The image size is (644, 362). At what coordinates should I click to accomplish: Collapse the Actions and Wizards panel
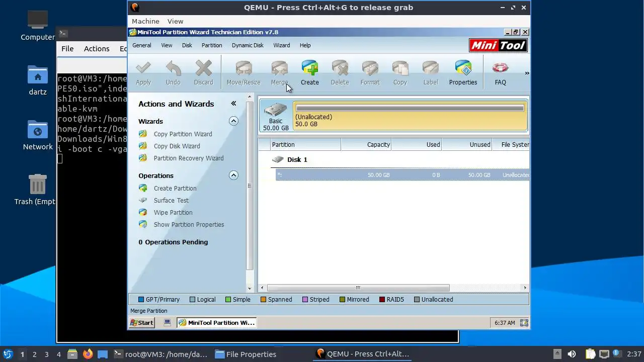click(233, 104)
